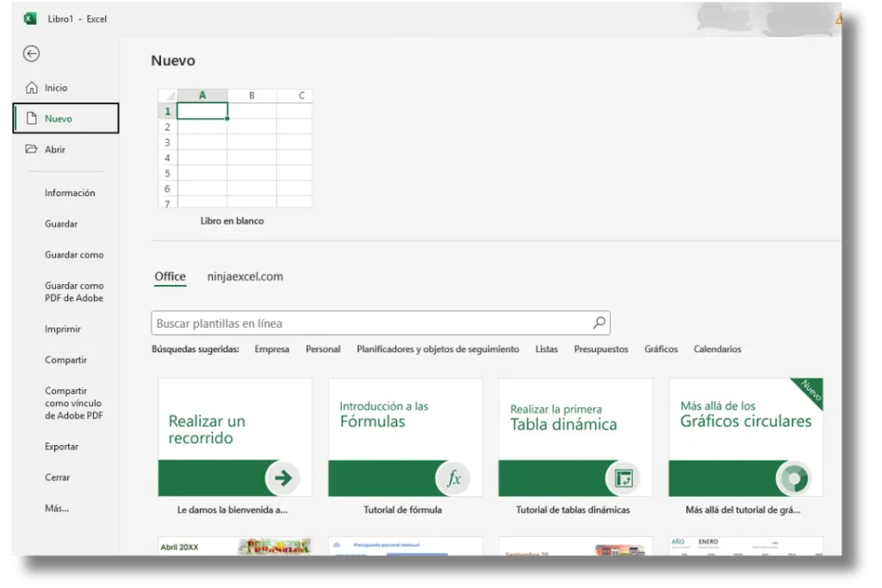Choose Guardar como

point(74,255)
